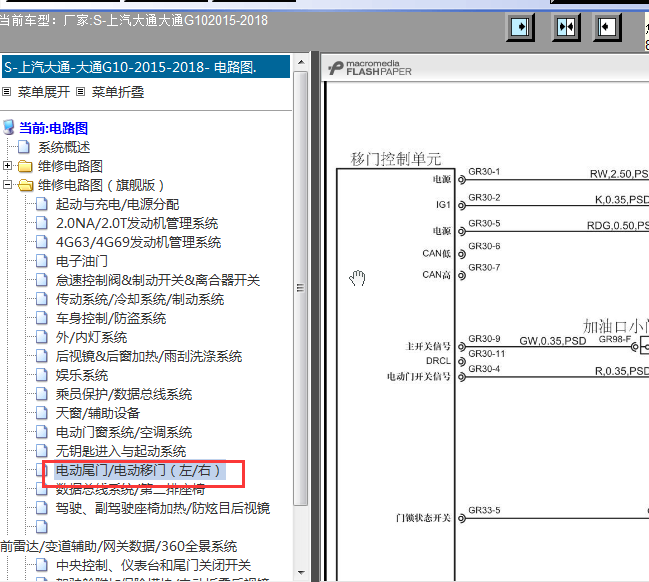Click the GR30-9 connector label
This screenshot has height=582, width=649.
point(484,339)
